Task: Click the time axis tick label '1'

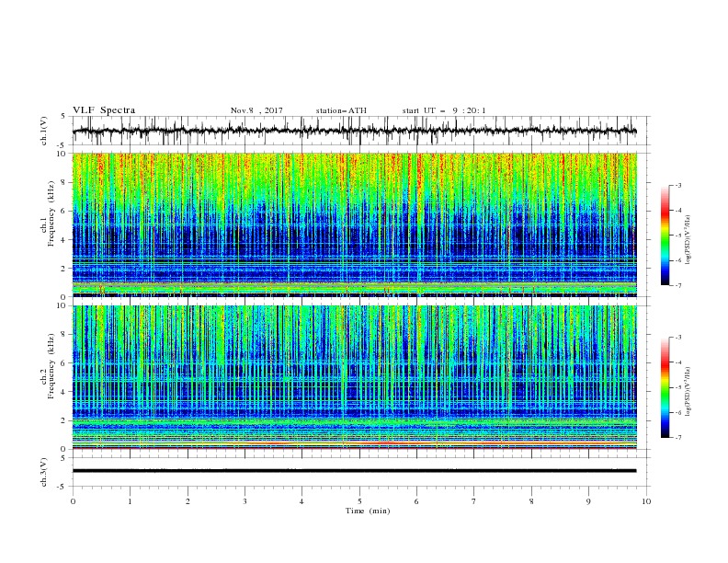Action: pos(130,501)
